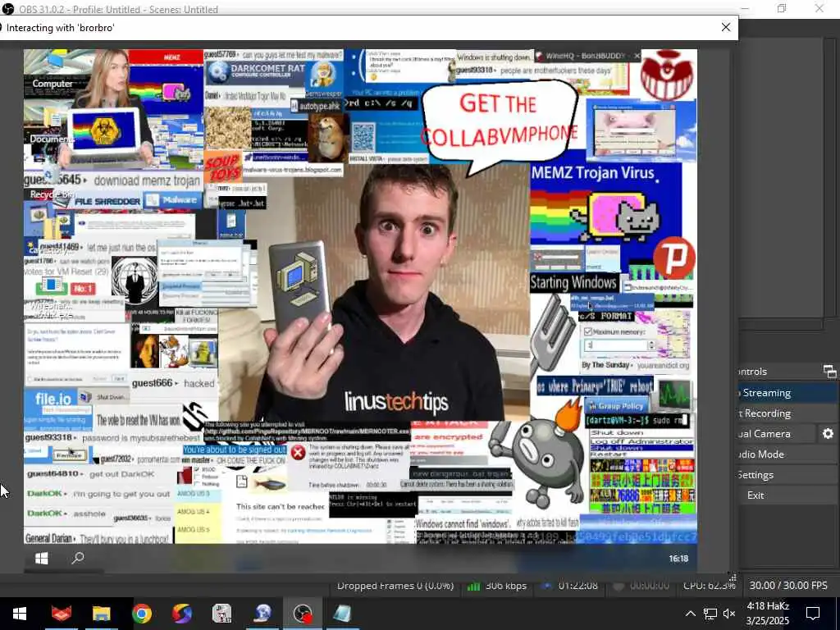Click the recording time 00:00:00 indicator

click(650, 586)
